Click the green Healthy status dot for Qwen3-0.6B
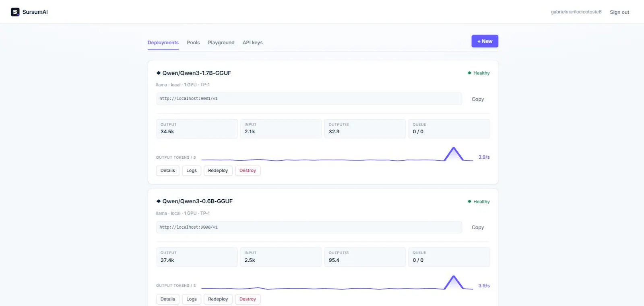Screen dimensions: 644x306 [x=469, y=201]
